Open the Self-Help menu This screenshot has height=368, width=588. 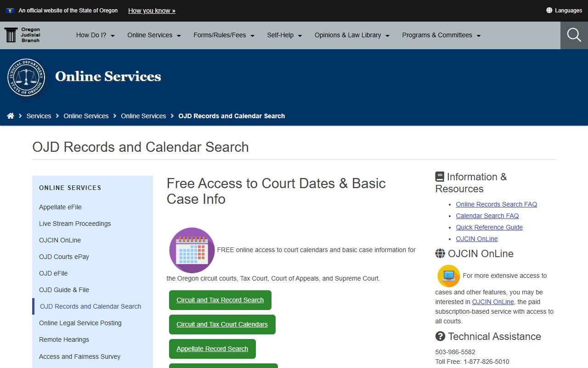click(284, 35)
